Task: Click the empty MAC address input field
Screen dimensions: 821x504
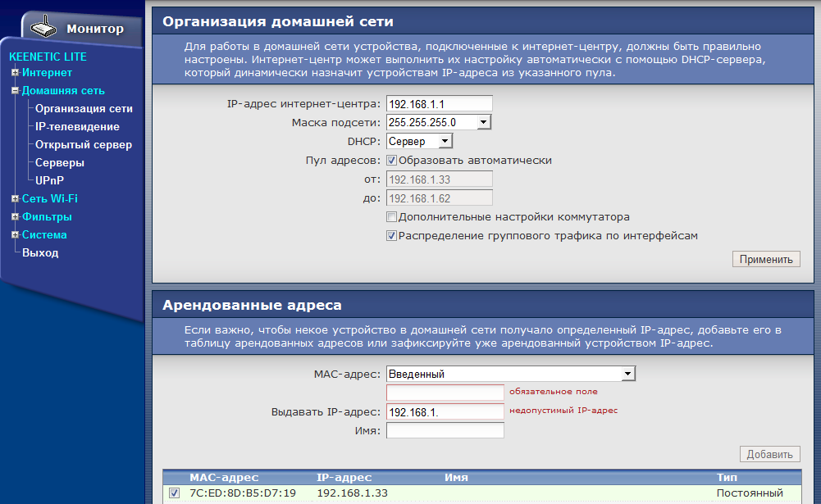Action: [x=445, y=393]
